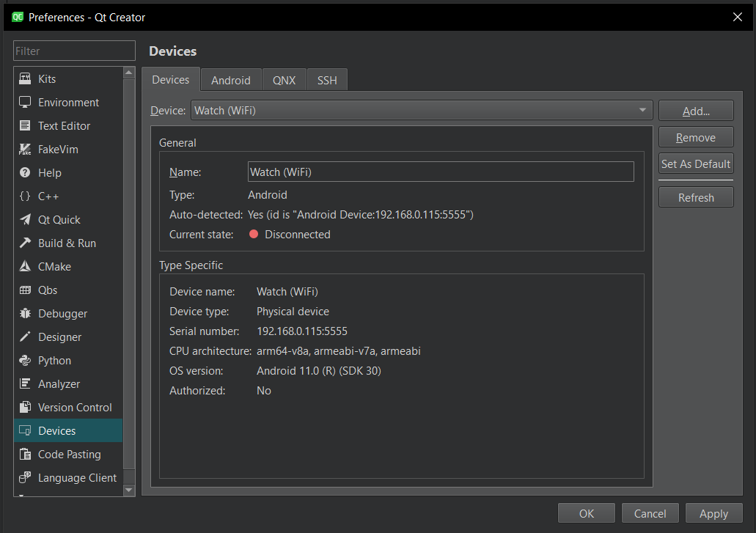The width and height of the screenshot is (756, 533).
Task: Remove the selected device
Action: [x=696, y=137]
